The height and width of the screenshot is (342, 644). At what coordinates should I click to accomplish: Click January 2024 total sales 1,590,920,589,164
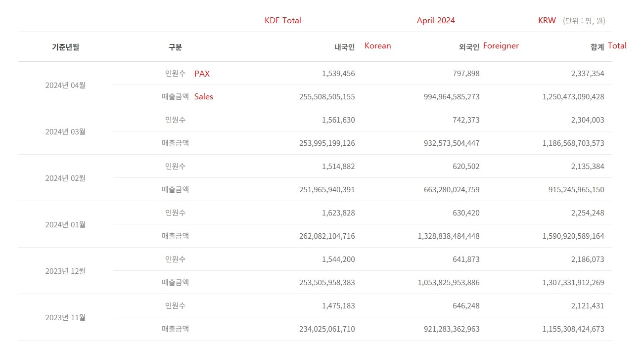[573, 236]
